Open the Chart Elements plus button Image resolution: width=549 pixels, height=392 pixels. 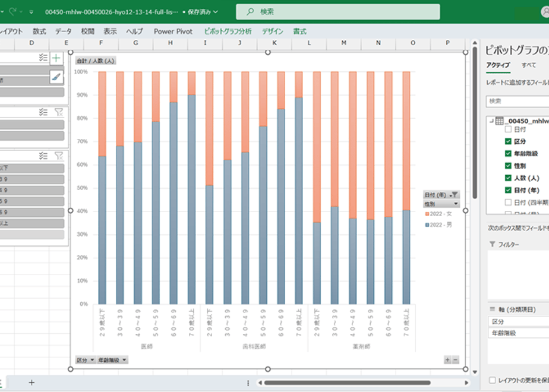[x=56, y=58]
